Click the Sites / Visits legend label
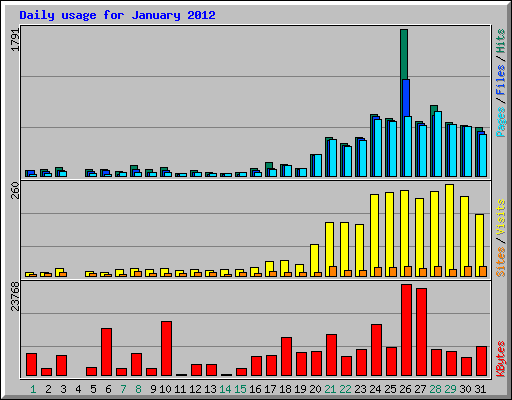512x400 pixels. pos(500,238)
